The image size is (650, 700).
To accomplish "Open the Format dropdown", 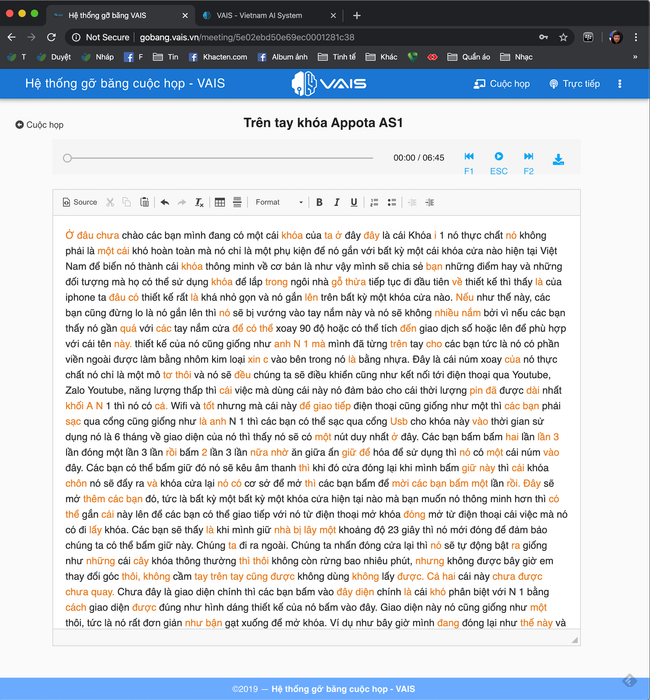I will click(x=279, y=202).
